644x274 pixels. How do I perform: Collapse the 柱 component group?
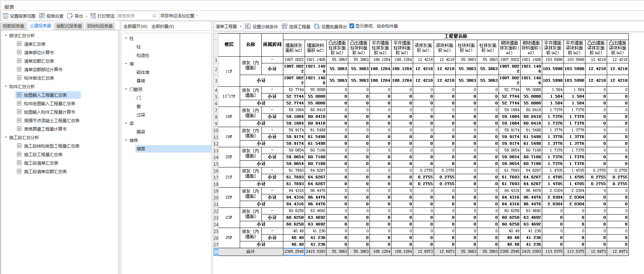pyautogui.click(x=126, y=38)
